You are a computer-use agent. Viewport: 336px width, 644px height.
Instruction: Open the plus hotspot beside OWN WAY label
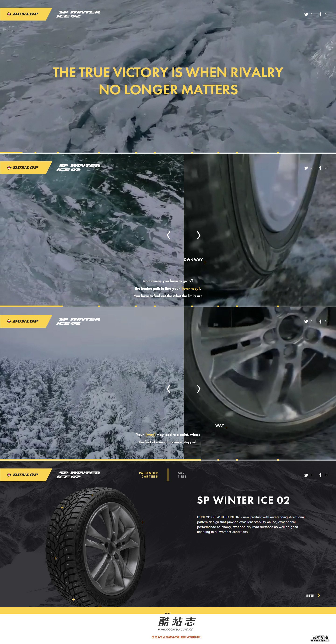tap(205, 262)
